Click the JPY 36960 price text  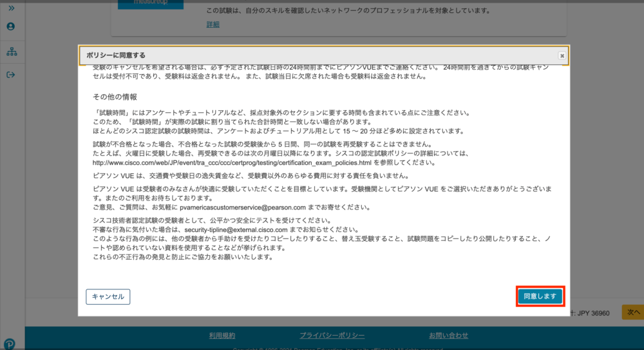point(594,313)
